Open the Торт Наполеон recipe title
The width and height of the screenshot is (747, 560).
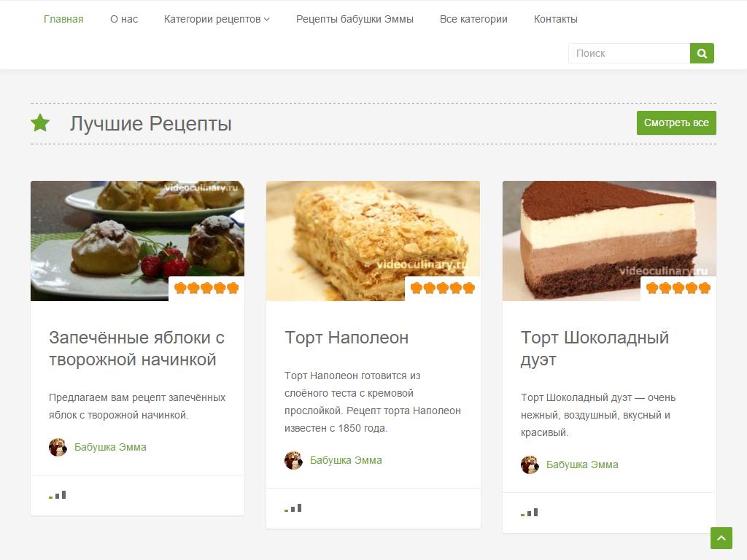pyautogui.click(x=347, y=338)
